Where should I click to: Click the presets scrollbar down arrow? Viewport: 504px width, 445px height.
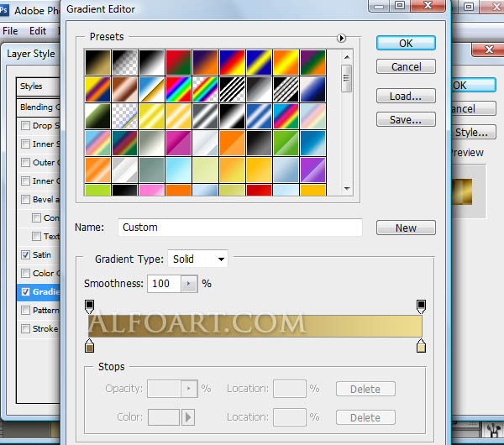click(x=347, y=189)
